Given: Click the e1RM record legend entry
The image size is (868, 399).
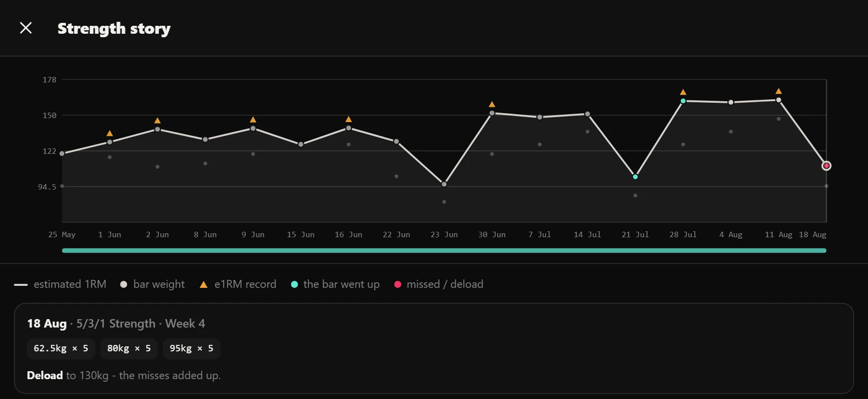Looking at the screenshot, I should point(238,284).
